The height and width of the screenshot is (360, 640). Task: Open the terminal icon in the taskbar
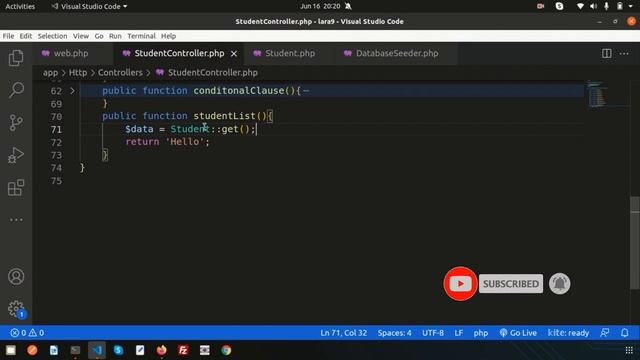pyautogui.click(x=75, y=350)
